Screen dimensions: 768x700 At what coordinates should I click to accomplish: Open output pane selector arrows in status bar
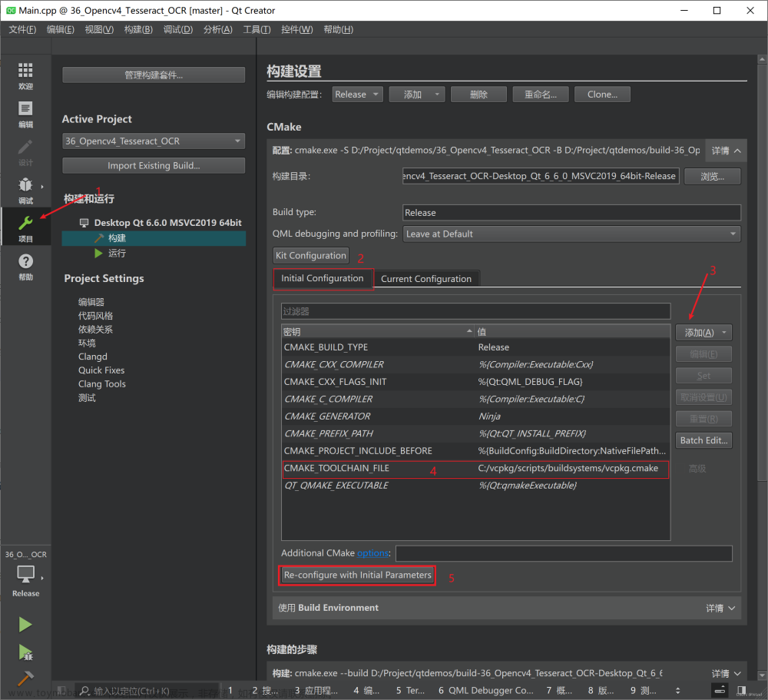(678, 691)
